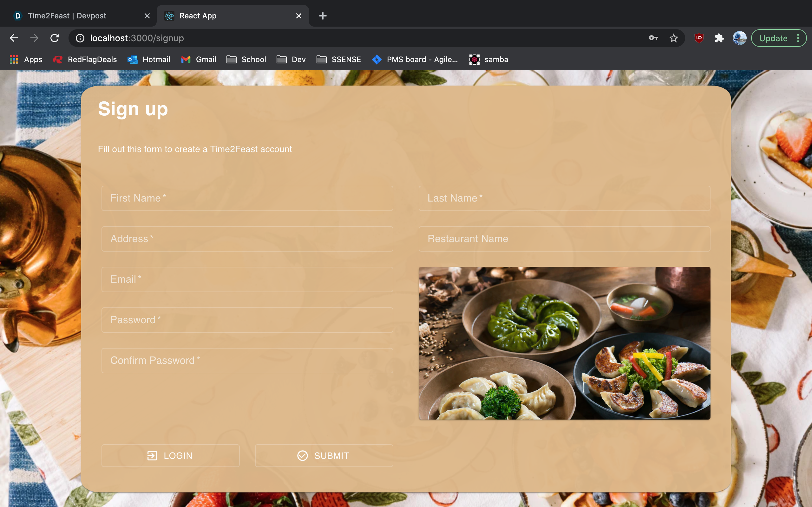Close the React App tab

[x=298, y=16]
